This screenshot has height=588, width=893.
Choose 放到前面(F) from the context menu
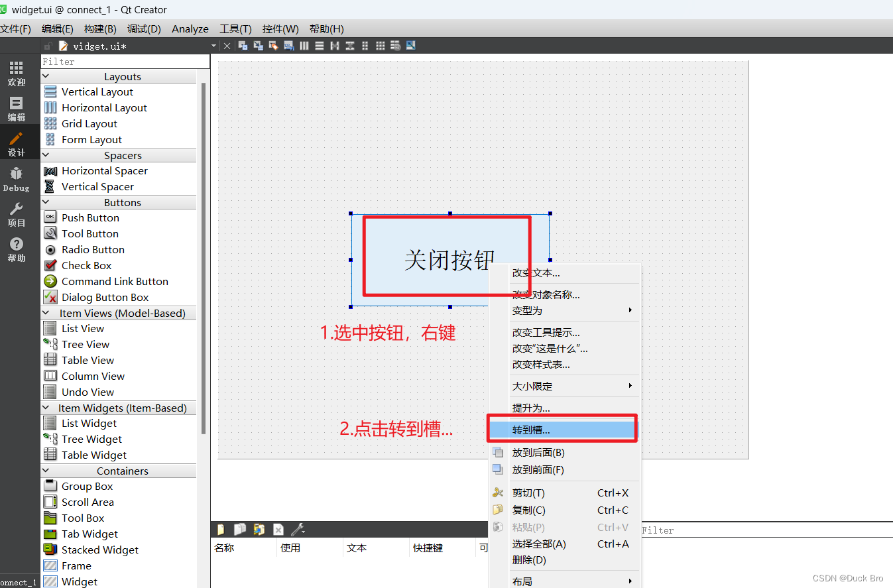coord(565,469)
